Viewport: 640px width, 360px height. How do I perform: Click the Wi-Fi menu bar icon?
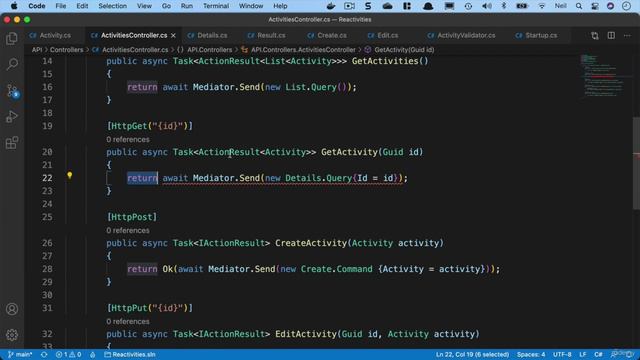pyautogui.click(x=542, y=6)
